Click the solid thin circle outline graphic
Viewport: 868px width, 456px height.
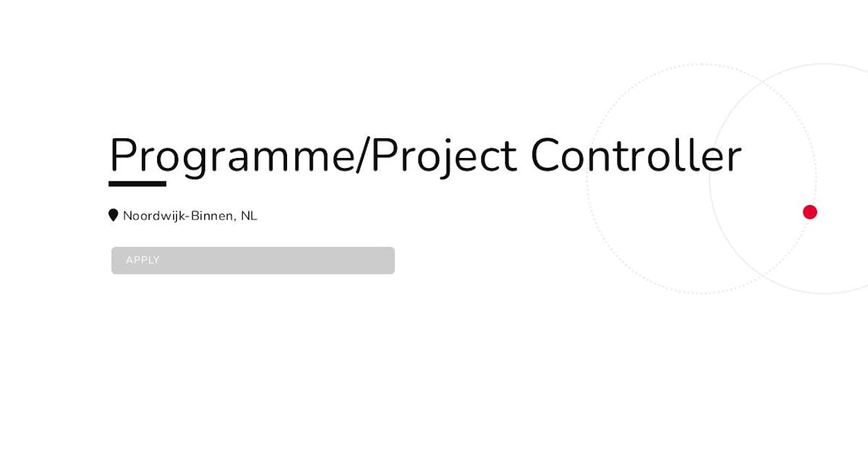pos(789,179)
